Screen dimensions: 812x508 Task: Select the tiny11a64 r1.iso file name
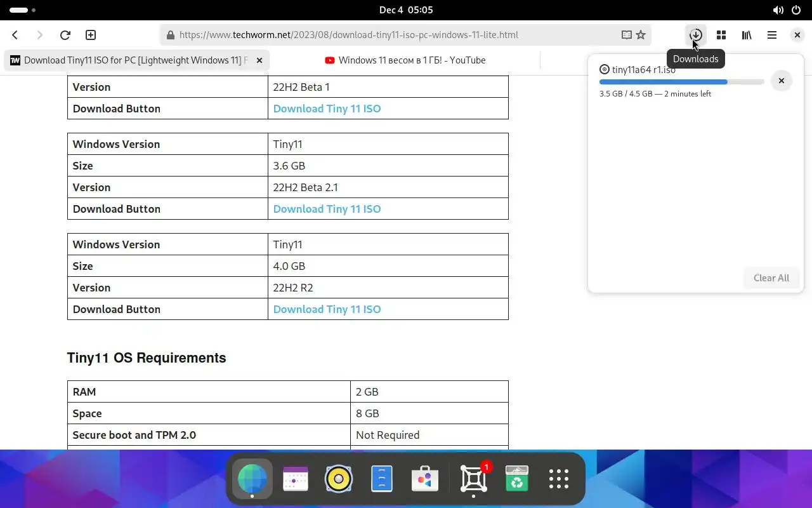(x=644, y=70)
